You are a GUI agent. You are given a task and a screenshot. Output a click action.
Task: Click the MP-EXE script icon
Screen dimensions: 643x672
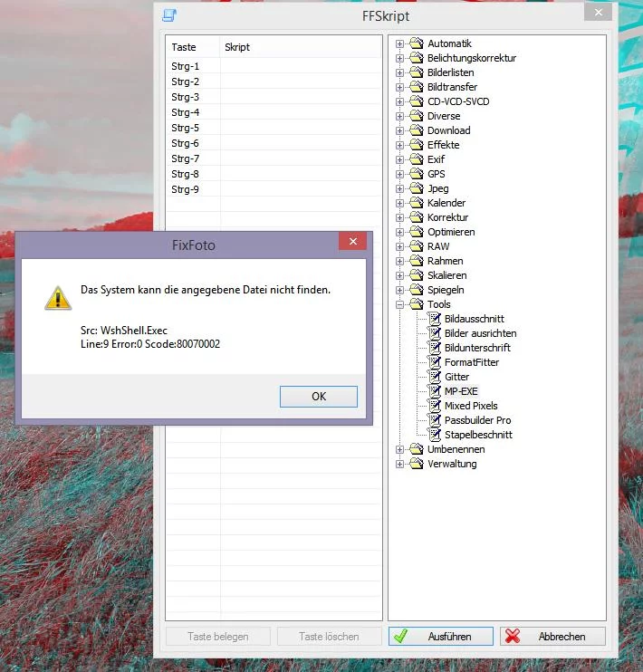pos(435,391)
